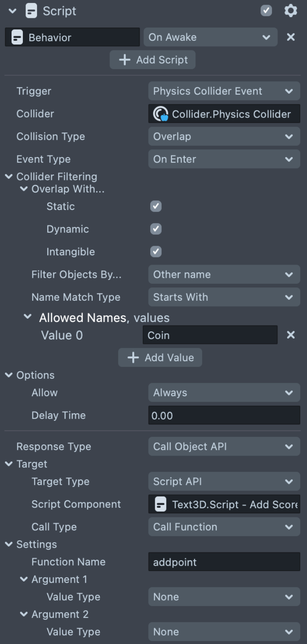Click the Delay Time input field
The image size is (307, 644).
224,415
